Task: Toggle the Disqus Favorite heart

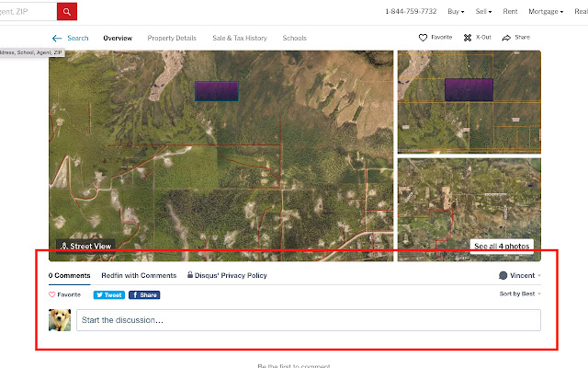Action: [52, 294]
